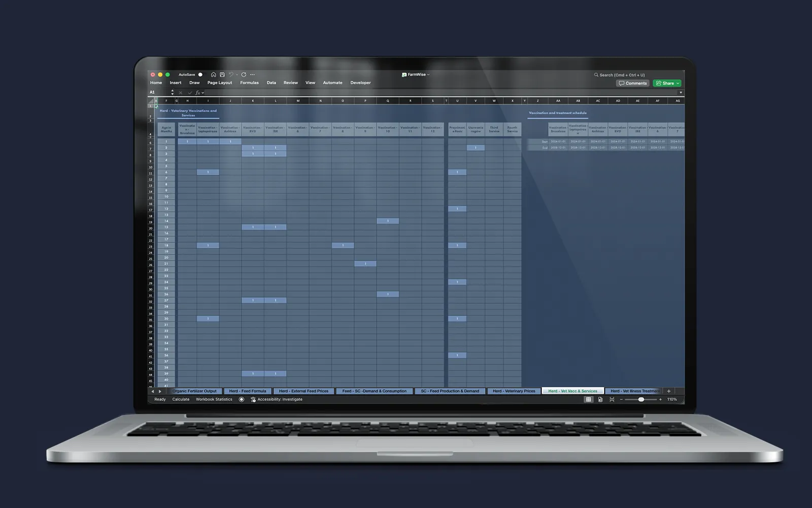Switch to the Draw ribbon tab
Screen dimensions: 812x508
tap(194, 83)
